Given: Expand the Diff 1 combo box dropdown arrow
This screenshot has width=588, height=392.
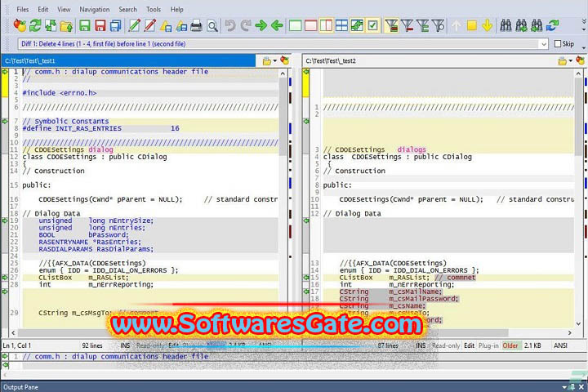Looking at the screenshot, I should tap(544, 44).
